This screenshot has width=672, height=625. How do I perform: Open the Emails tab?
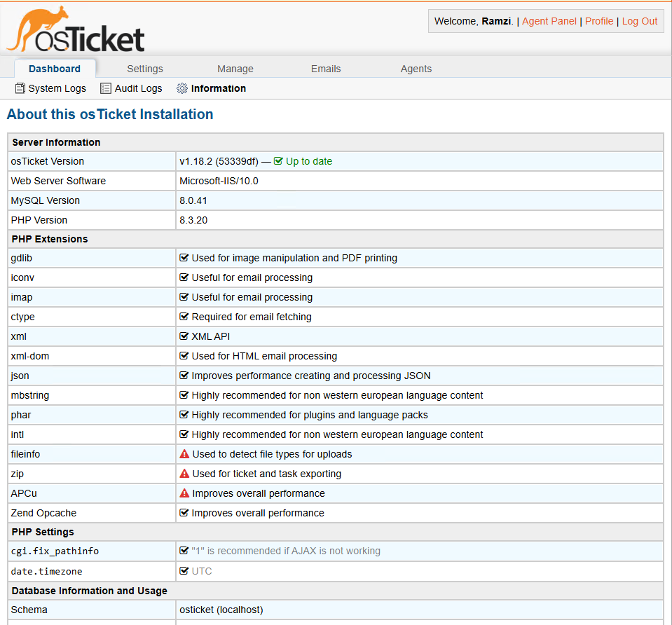[x=326, y=69]
